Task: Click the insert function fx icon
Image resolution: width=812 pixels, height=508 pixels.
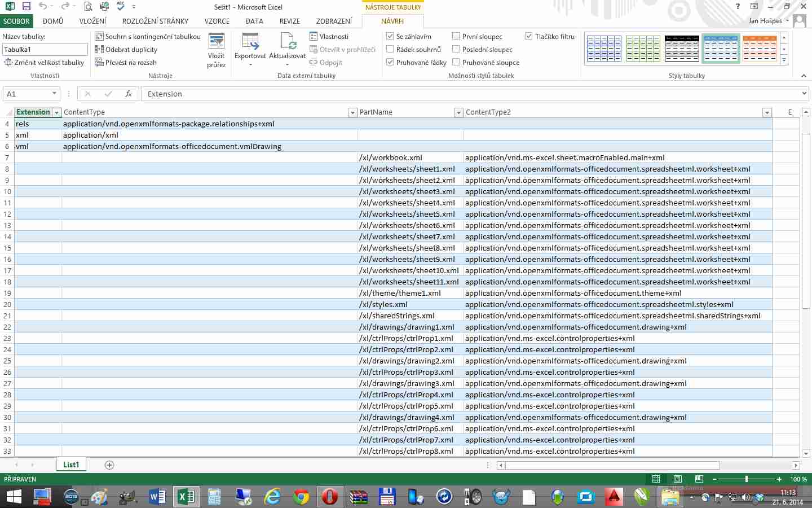Action: (129, 94)
